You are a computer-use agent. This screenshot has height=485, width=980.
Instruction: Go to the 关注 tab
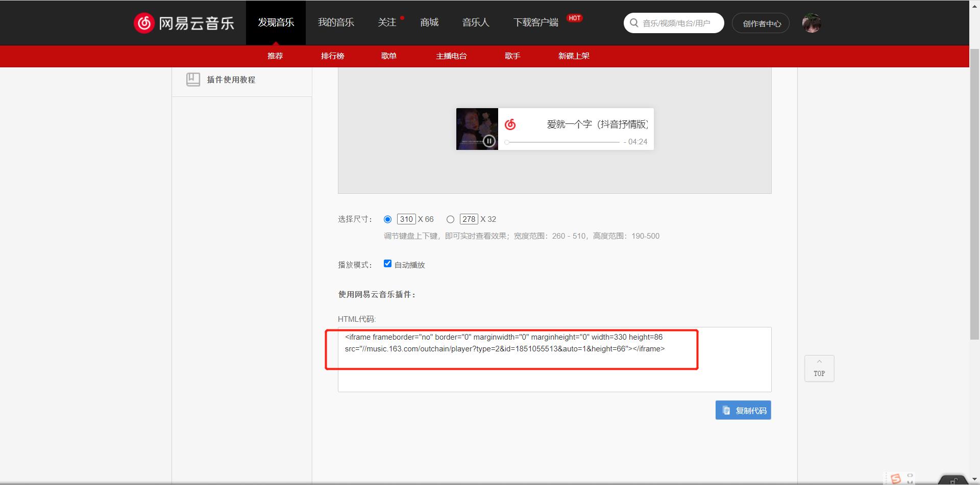387,22
